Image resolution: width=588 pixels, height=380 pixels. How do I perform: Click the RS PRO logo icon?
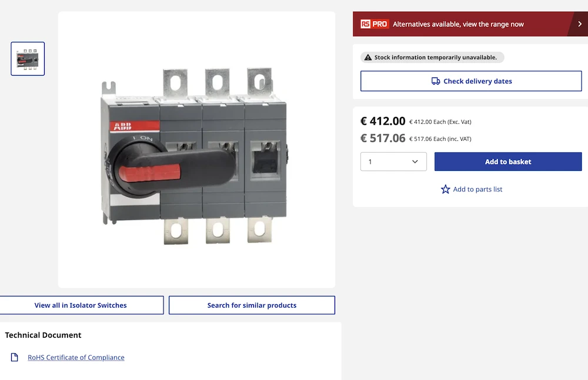[x=375, y=24]
